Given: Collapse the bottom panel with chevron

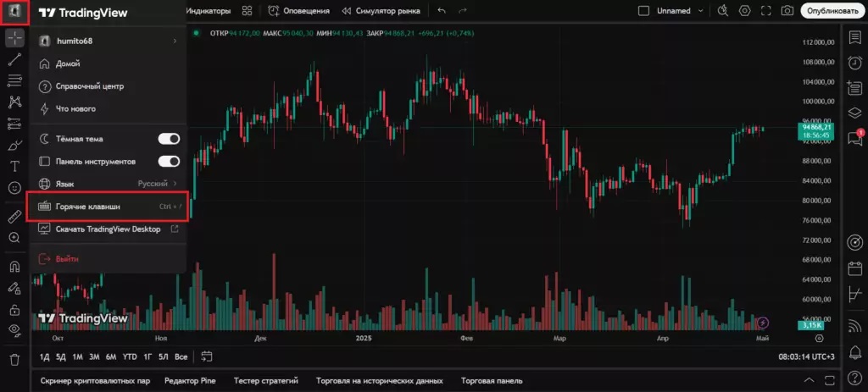Looking at the screenshot, I should point(809,380).
